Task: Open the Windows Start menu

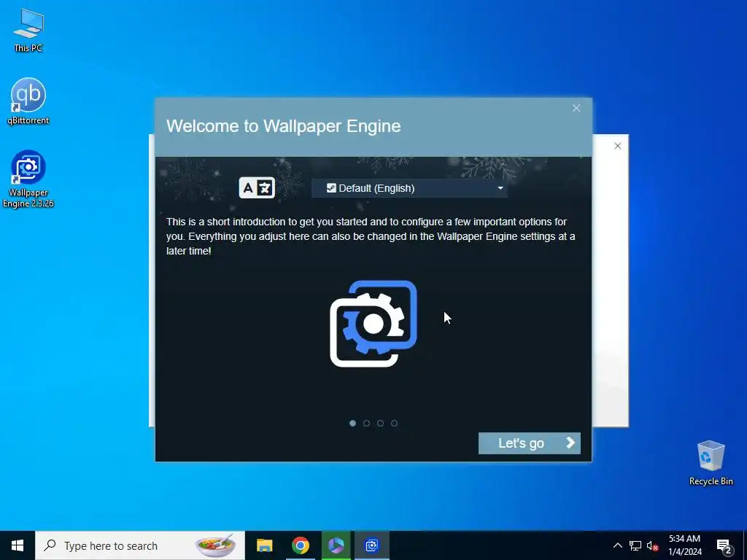Action: [x=18, y=545]
